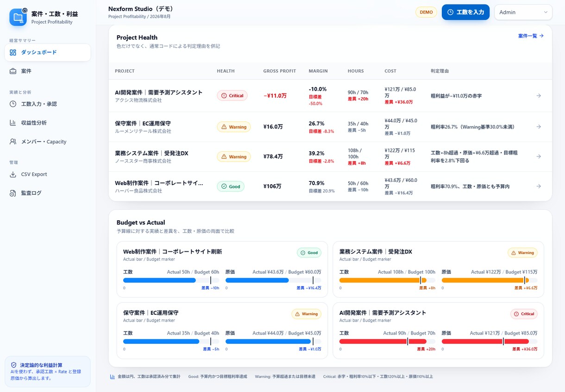
Task: Open 工数入力・承認 page
Action: click(48, 104)
